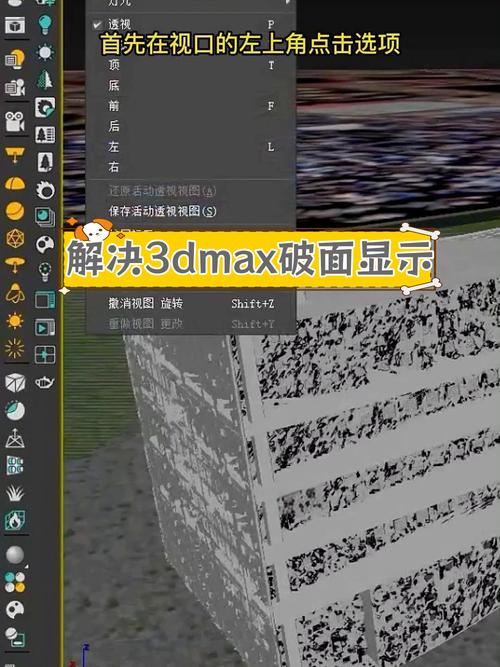Image resolution: width=500 pixels, height=667 pixels.
Task: Switch viewport to 后 back view
Action: coord(191,126)
